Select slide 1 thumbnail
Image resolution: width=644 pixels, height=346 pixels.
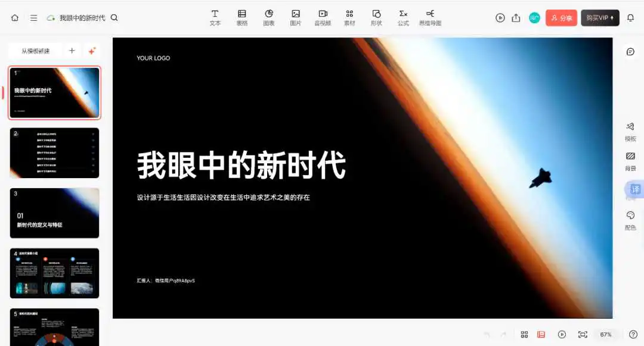click(x=55, y=93)
